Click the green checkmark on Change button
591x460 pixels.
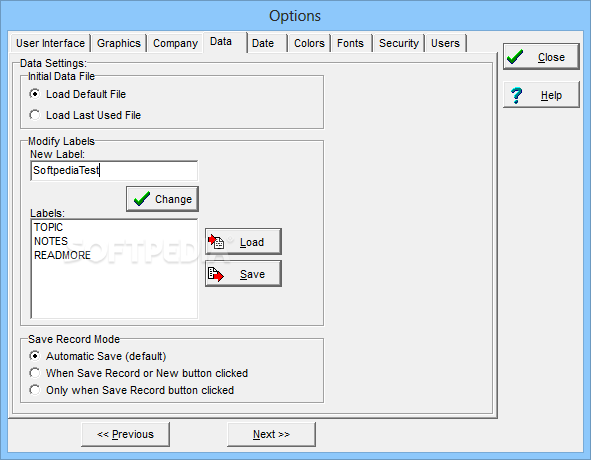point(142,199)
